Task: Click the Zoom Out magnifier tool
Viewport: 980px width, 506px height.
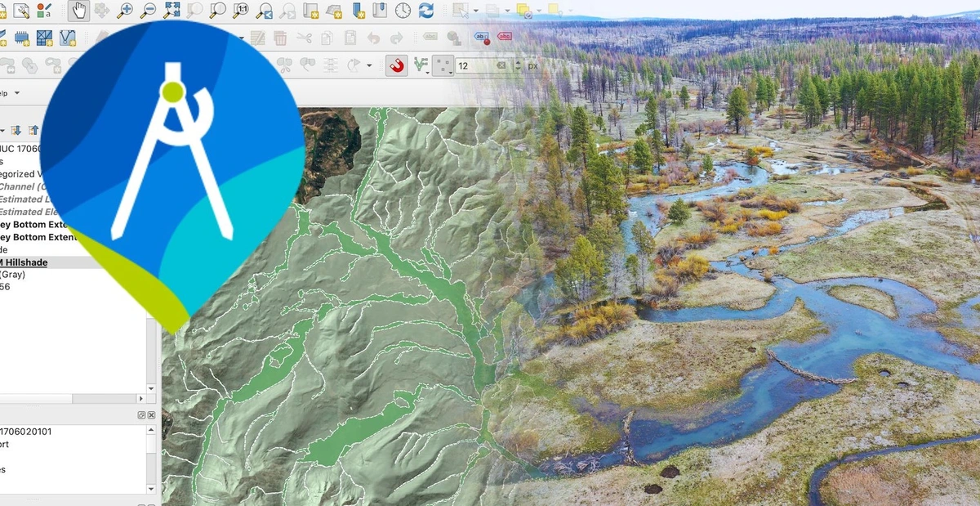Action: (148, 11)
